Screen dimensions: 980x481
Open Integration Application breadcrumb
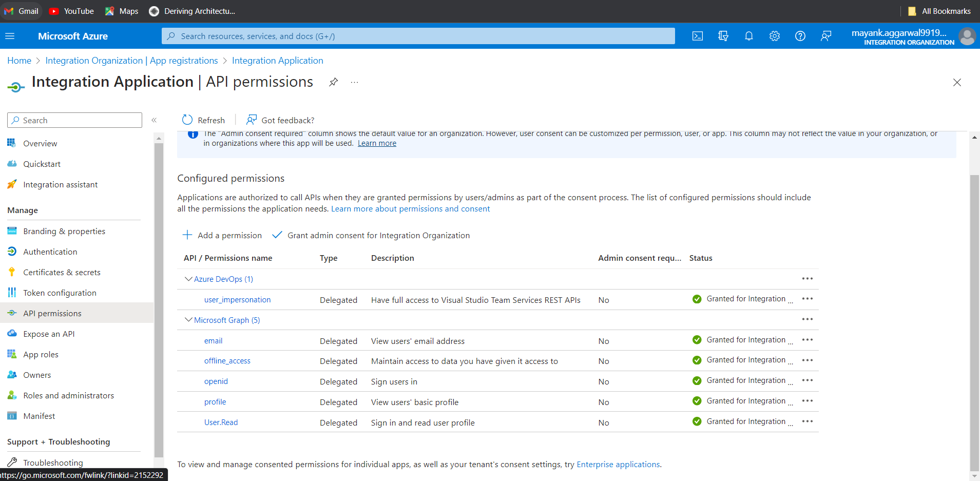tap(278, 61)
